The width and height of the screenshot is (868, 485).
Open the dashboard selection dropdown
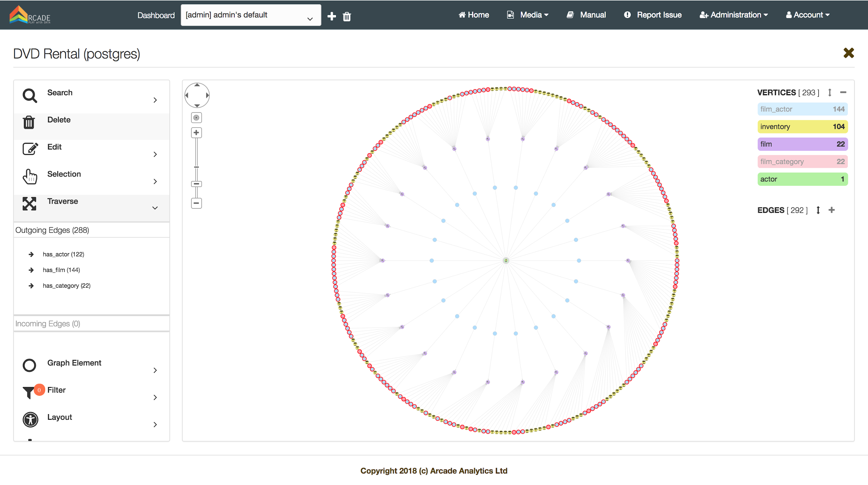251,15
